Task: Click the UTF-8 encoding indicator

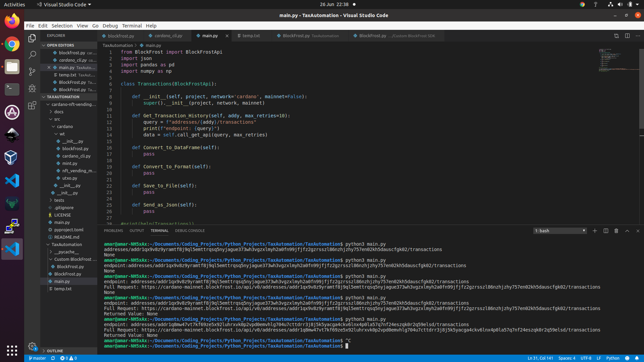Action: click(586, 358)
